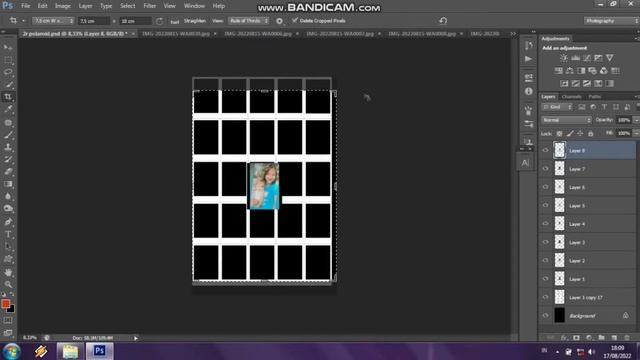The width and height of the screenshot is (640, 360).
Task: Select the Gradient tool
Action: pyautogui.click(x=8, y=184)
